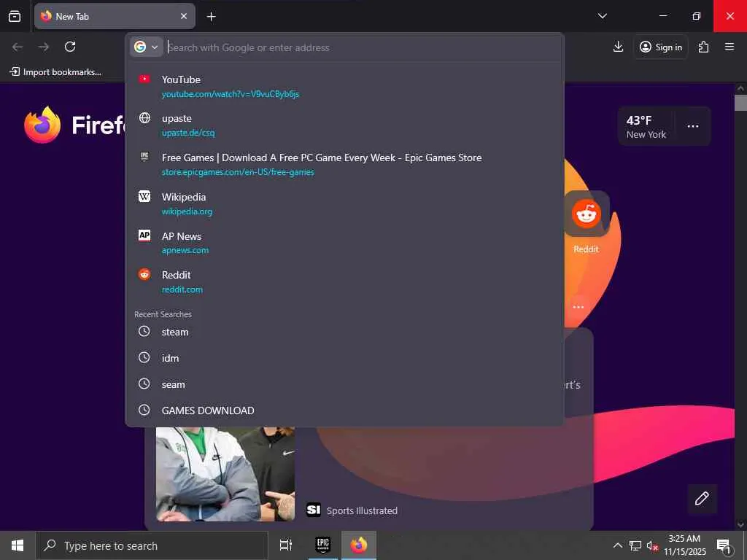Click store.epicgames.com free-games URL

[x=238, y=172]
